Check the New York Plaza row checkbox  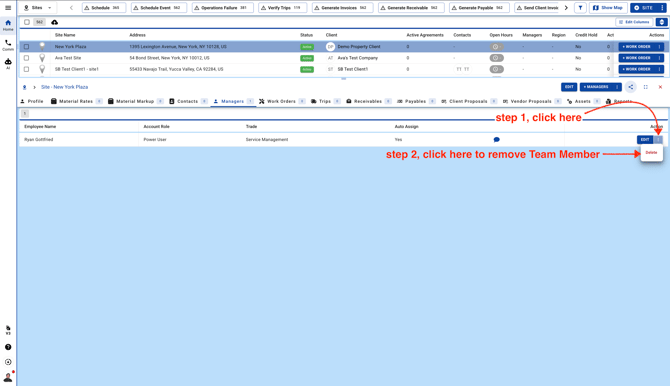click(x=26, y=47)
